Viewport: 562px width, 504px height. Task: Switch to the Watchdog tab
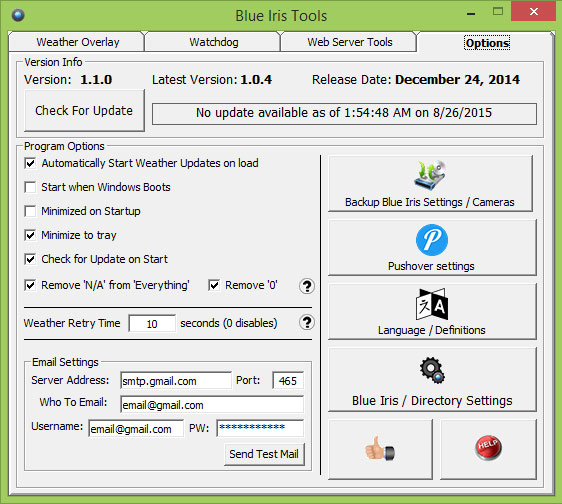pos(214,42)
